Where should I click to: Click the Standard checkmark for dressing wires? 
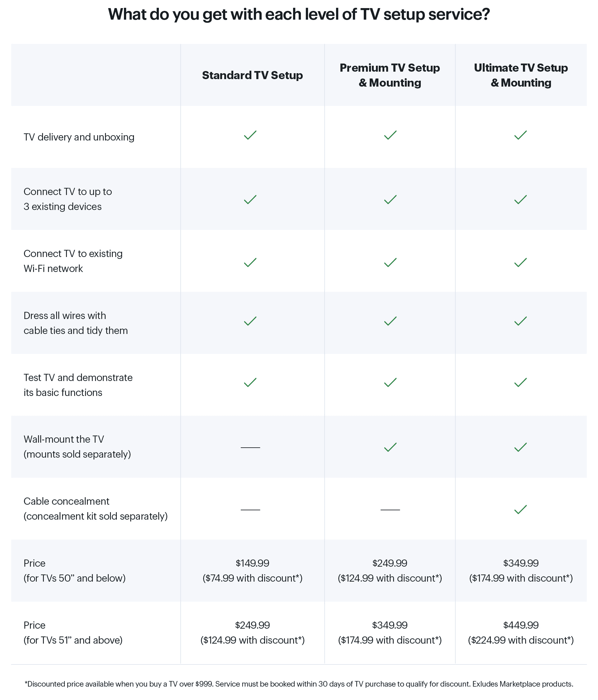[x=250, y=321]
